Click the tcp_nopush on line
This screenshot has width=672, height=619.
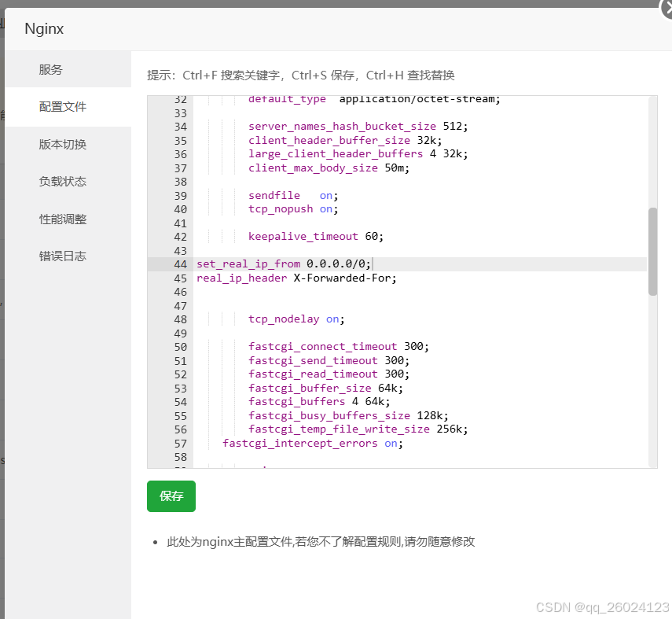coord(293,209)
